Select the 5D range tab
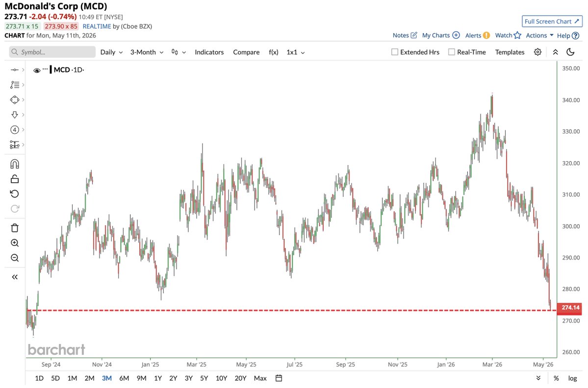Screen dimensions: 588x388 click(55, 378)
